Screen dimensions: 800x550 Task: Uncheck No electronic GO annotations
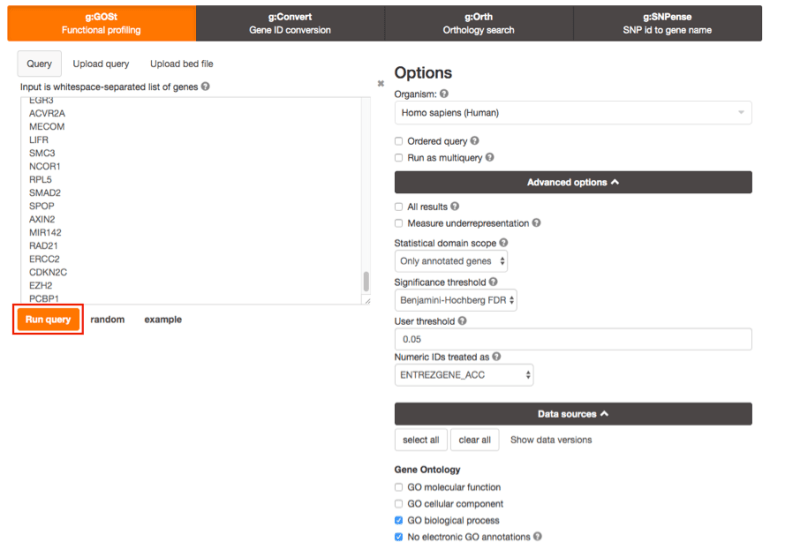[x=398, y=537]
